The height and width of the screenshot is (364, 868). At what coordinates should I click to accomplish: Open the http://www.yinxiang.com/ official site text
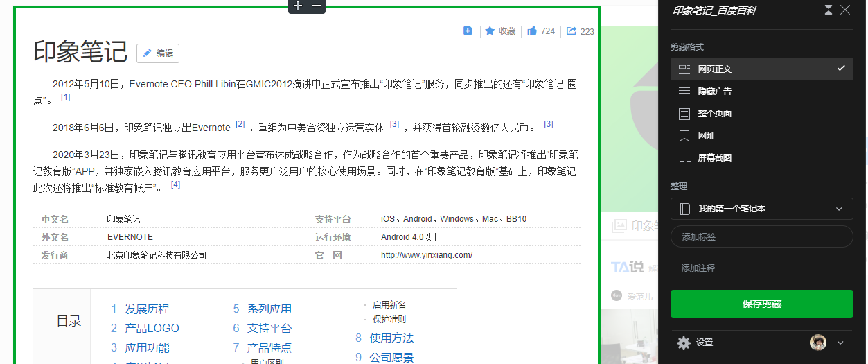click(427, 255)
